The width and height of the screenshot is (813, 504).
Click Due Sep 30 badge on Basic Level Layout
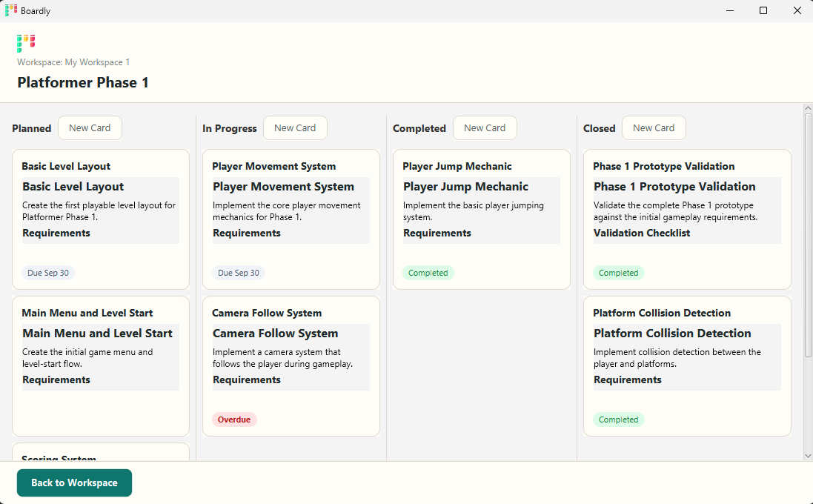(48, 273)
